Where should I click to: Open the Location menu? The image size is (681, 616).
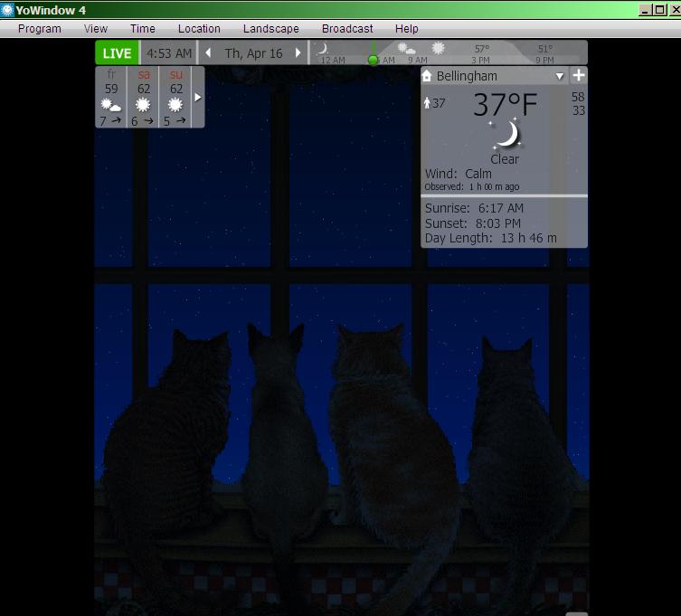199,29
